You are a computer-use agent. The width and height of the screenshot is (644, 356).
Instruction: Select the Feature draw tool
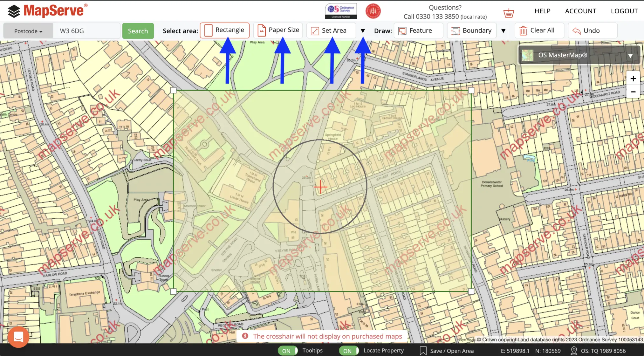[x=417, y=30]
